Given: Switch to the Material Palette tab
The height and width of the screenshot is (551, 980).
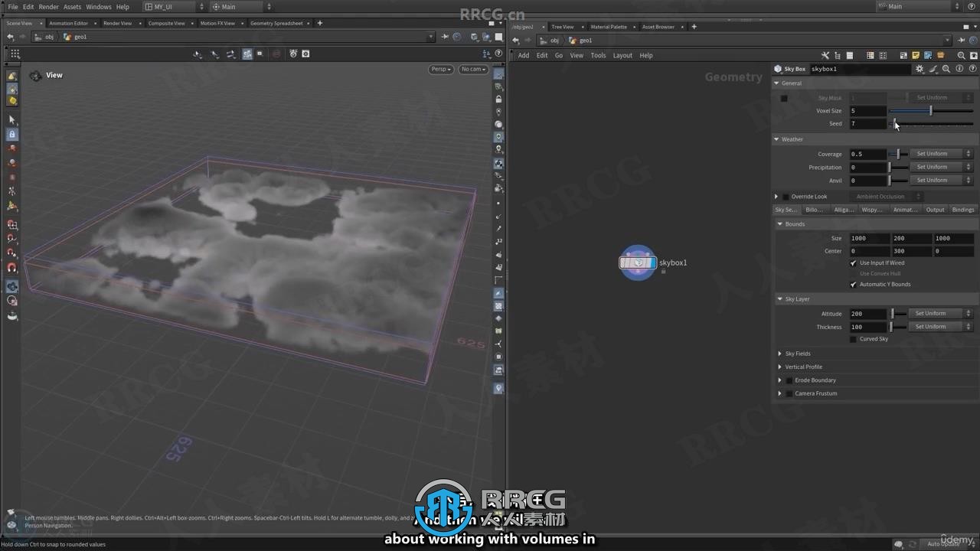Looking at the screenshot, I should pos(608,27).
